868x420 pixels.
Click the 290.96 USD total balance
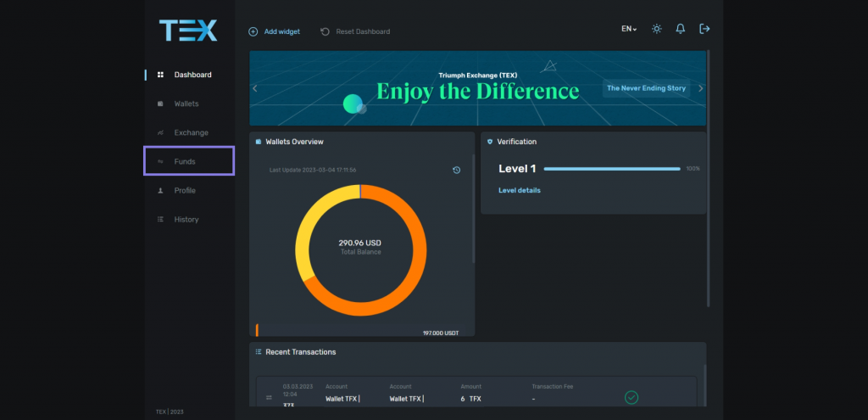pos(359,243)
